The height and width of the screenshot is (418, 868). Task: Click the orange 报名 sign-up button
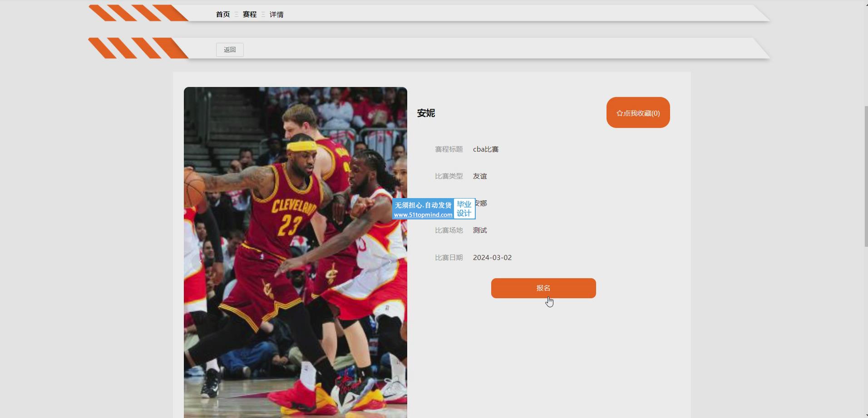pos(543,288)
